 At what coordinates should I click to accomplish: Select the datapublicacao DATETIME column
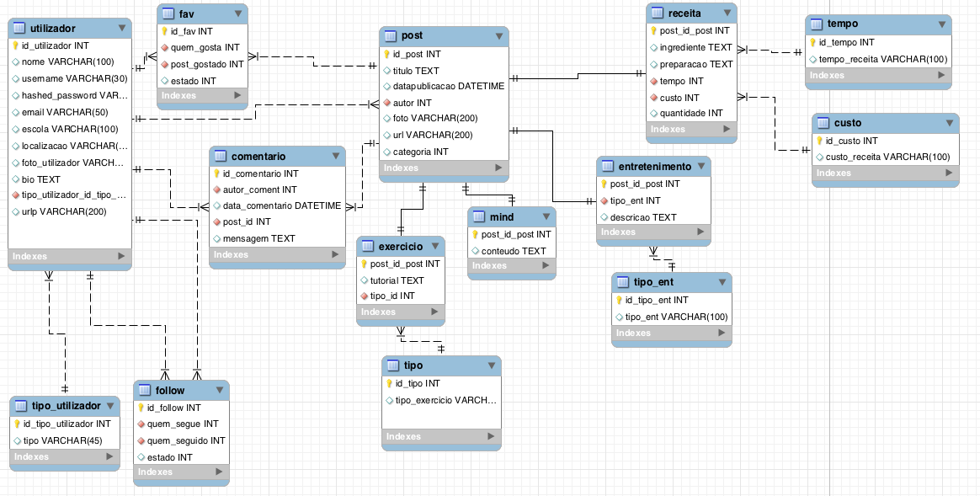click(448, 87)
